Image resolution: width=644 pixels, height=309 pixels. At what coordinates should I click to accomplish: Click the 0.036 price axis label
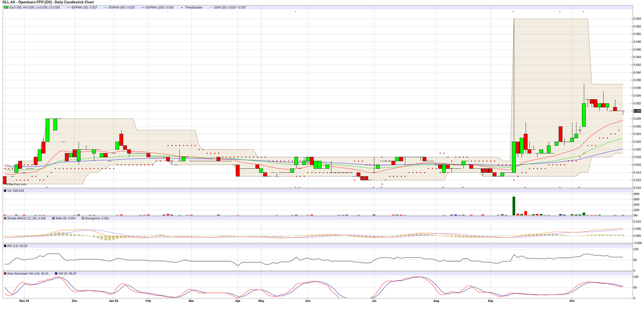click(636, 87)
